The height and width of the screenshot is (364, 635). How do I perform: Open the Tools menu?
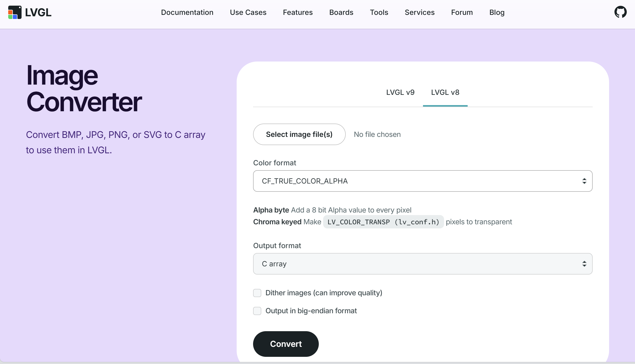(x=379, y=12)
